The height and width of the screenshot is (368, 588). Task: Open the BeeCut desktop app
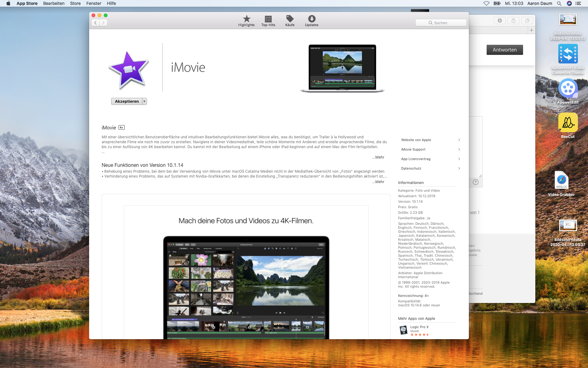[x=568, y=123]
